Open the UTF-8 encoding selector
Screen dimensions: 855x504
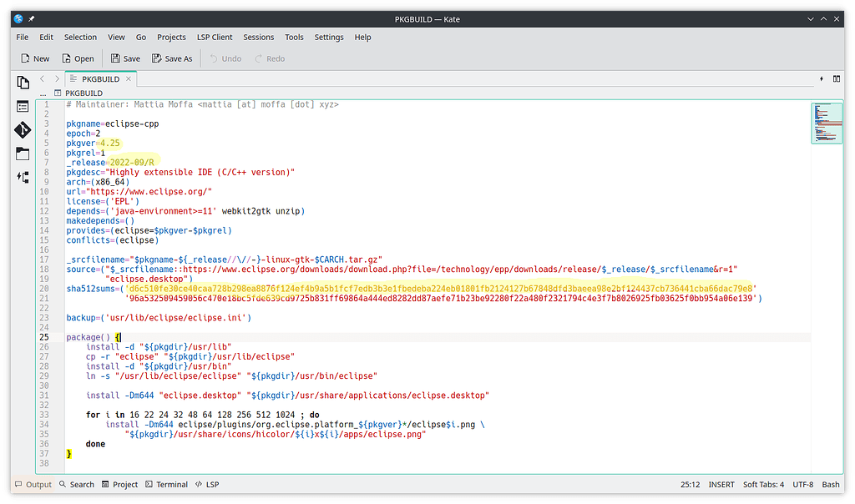pos(802,484)
